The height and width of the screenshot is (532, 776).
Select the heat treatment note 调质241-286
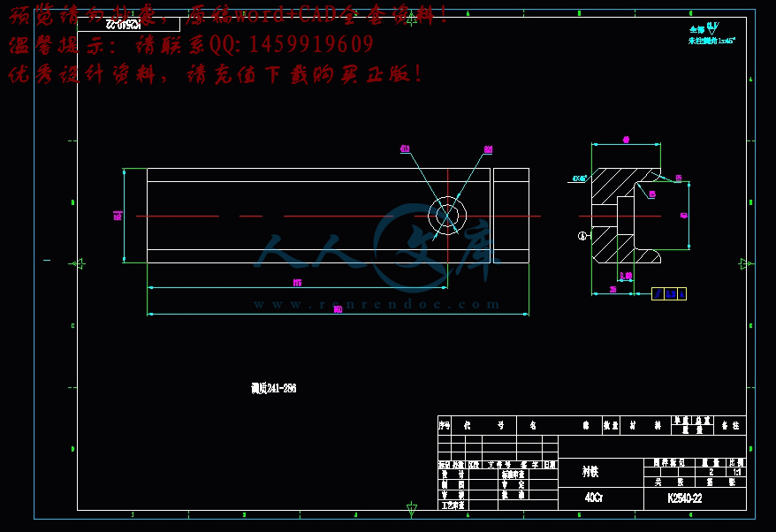273,388
